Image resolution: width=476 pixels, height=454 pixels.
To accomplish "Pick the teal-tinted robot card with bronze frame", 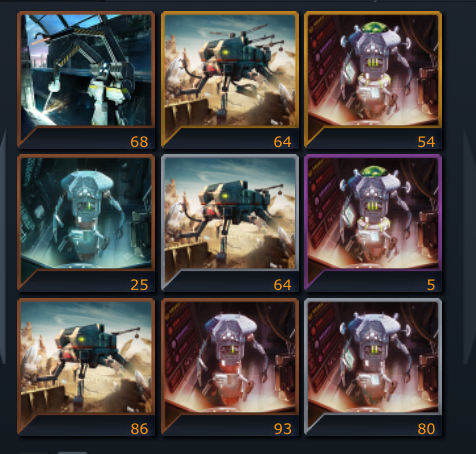I will pyautogui.click(x=86, y=223).
